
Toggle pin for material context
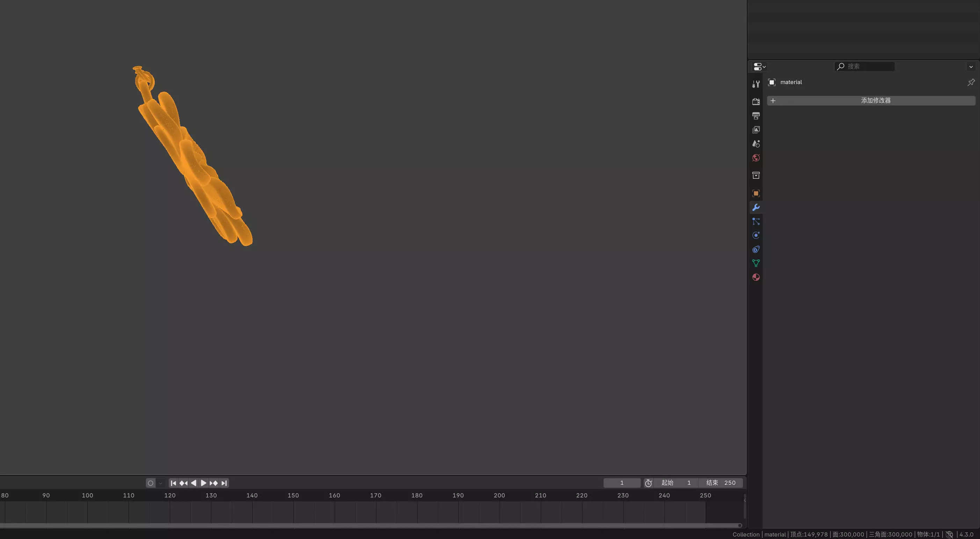click(x=971, y=82)
